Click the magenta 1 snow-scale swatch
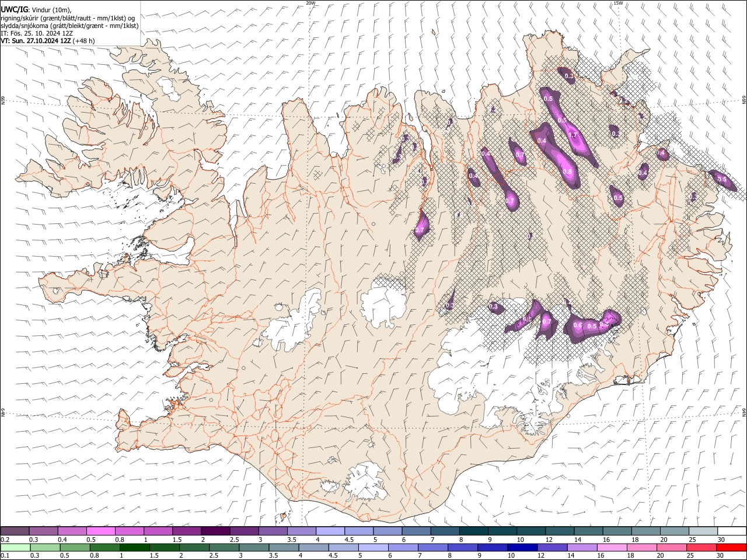 point(158,531)
